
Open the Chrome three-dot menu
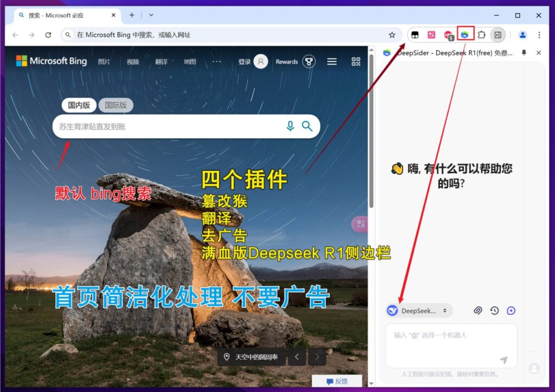click(539, 34)
